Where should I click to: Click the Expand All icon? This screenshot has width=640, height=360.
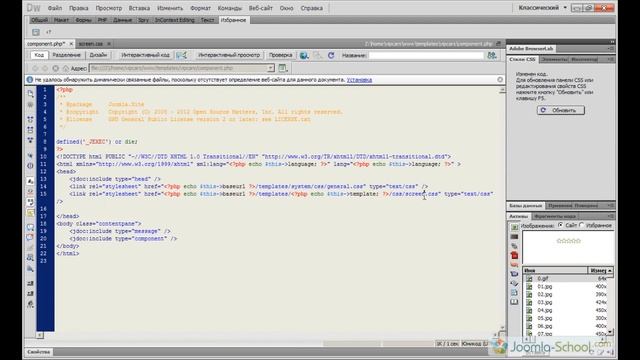[31, 140]
